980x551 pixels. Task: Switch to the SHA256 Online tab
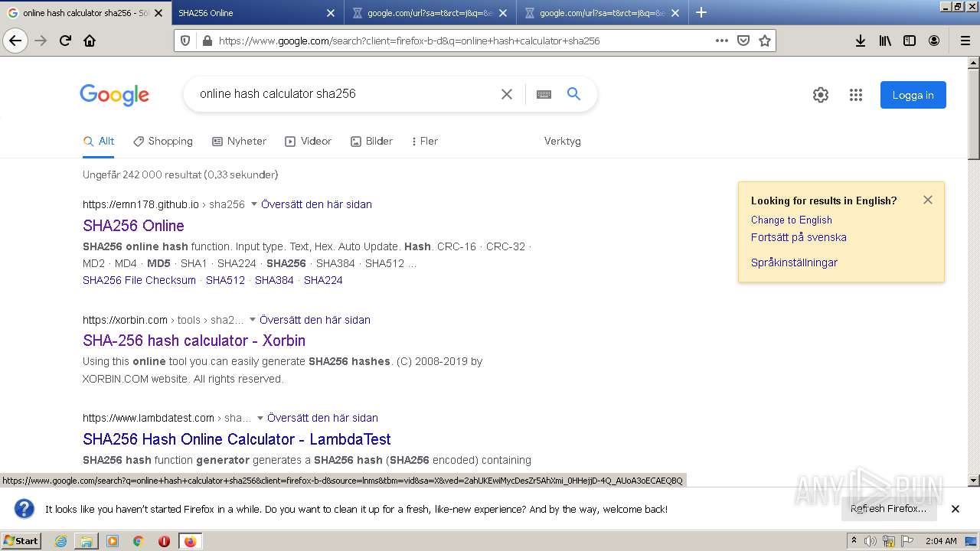[257, 13]
